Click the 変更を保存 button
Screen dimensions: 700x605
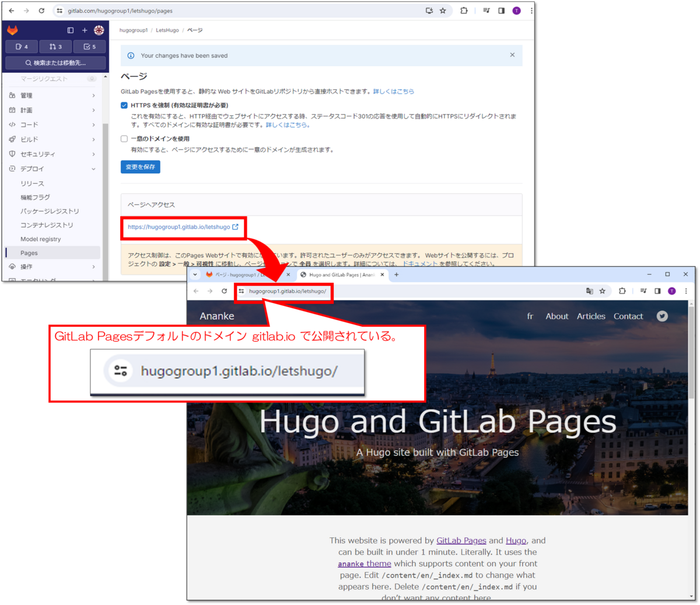[141, 167]
